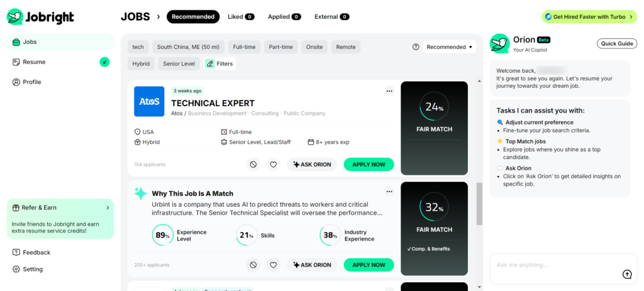Toggle the South China, ME location chip
Screen dimensions: 644x291
tap(188, 47)
